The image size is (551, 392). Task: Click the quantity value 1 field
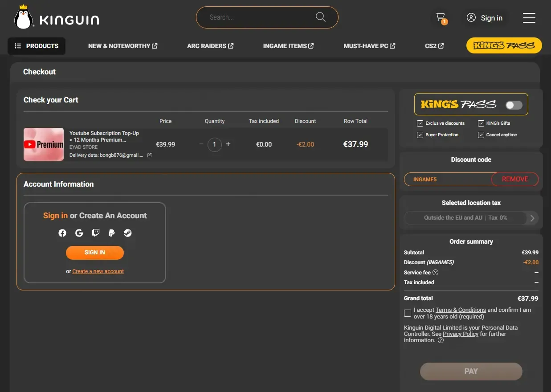[x=215, y=144]
